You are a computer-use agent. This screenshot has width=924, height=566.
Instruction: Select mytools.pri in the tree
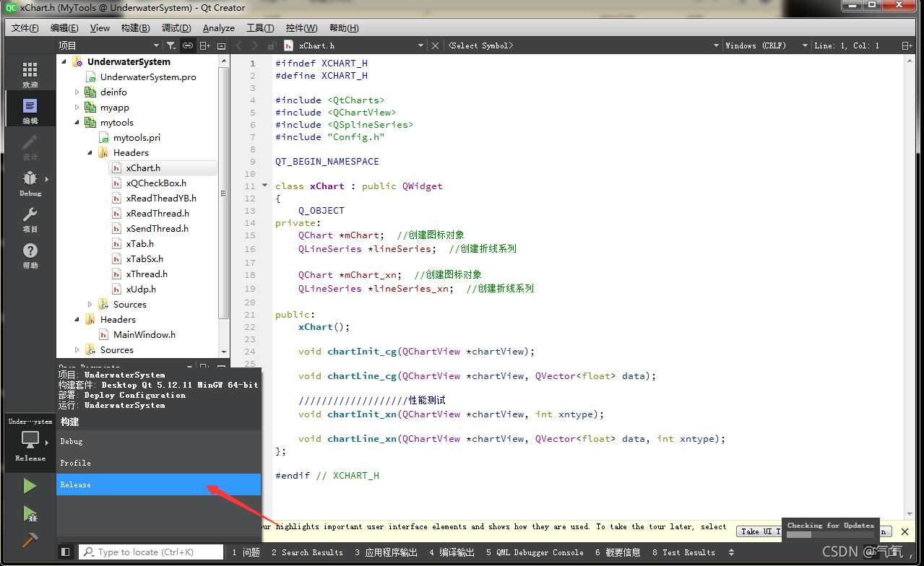[x=137, y=137]
